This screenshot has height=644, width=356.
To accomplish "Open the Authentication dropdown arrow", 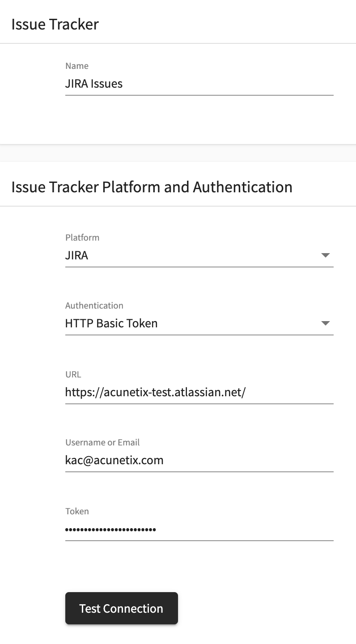I will point(326,323).
